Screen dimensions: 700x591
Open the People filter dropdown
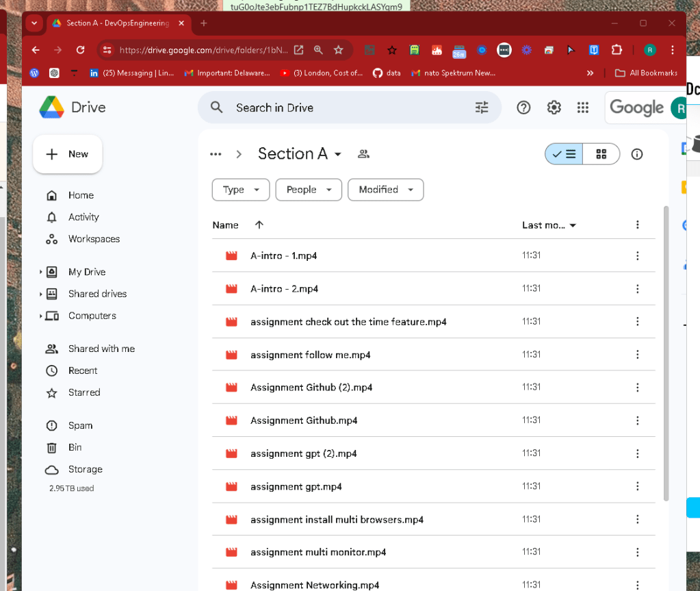pos(309,190)
